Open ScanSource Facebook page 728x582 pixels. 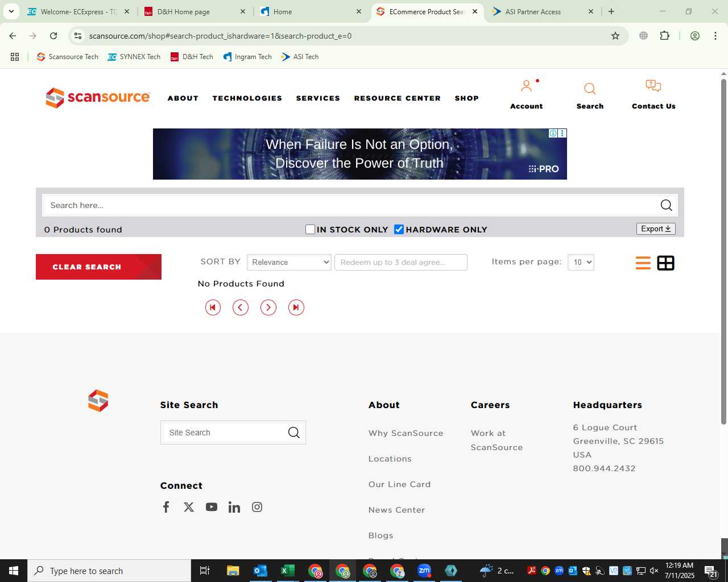pos(166,507)
